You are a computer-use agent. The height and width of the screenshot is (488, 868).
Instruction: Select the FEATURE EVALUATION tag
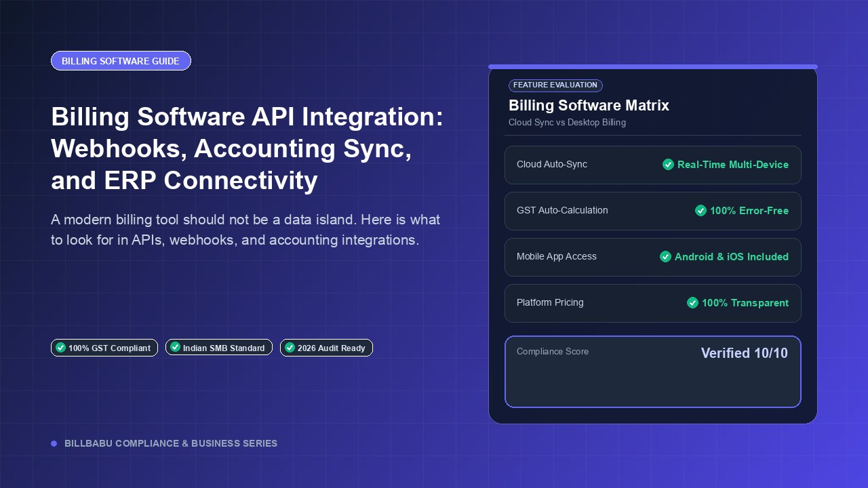555,85
